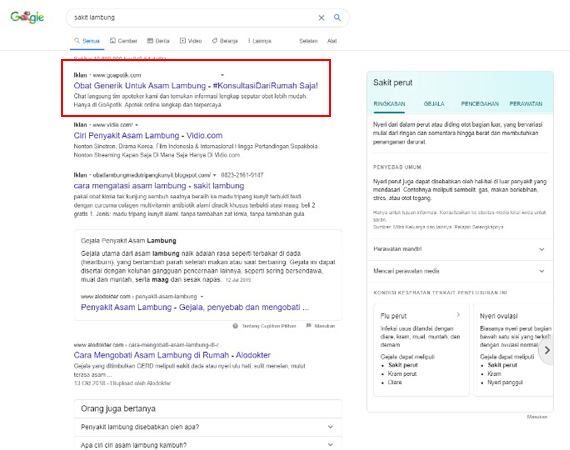Expand 'Mencari perawatan medis' section

point(460,271)
